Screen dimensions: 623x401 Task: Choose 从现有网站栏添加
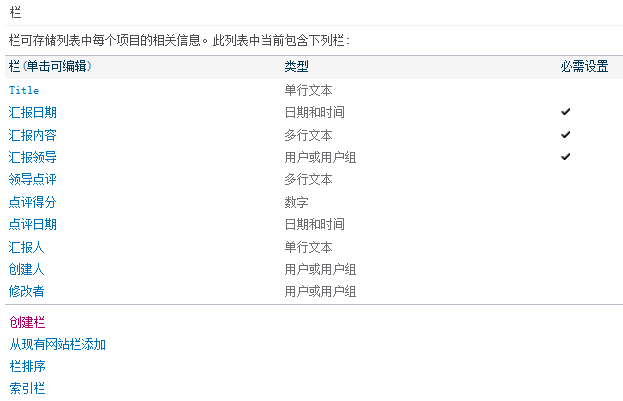58,344
